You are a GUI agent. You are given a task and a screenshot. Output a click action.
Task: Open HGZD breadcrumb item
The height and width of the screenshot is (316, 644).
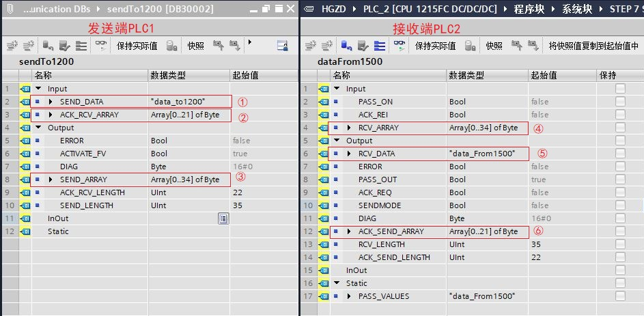pos(334,9)
